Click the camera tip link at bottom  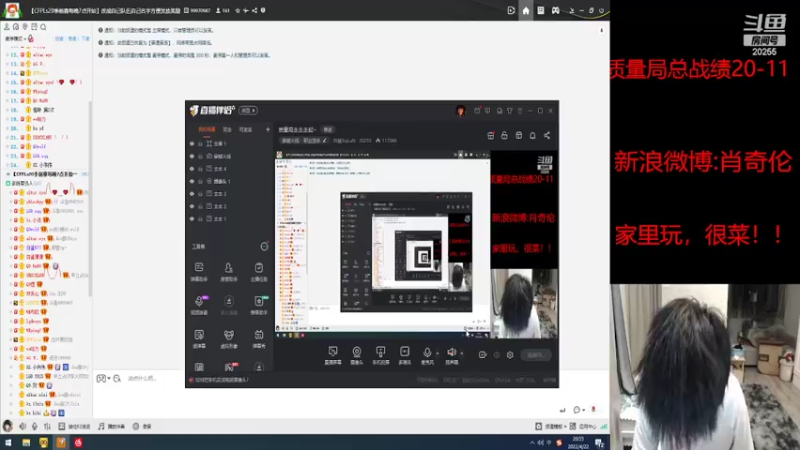221,380
